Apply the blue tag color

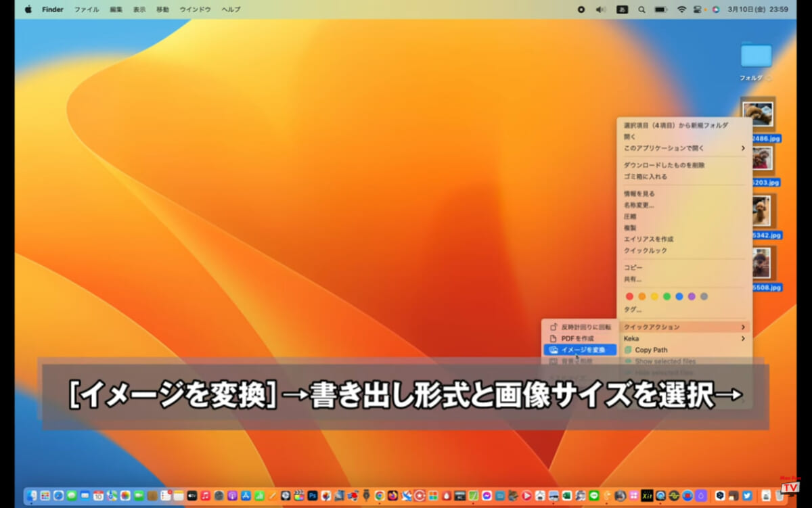point(679,296)
